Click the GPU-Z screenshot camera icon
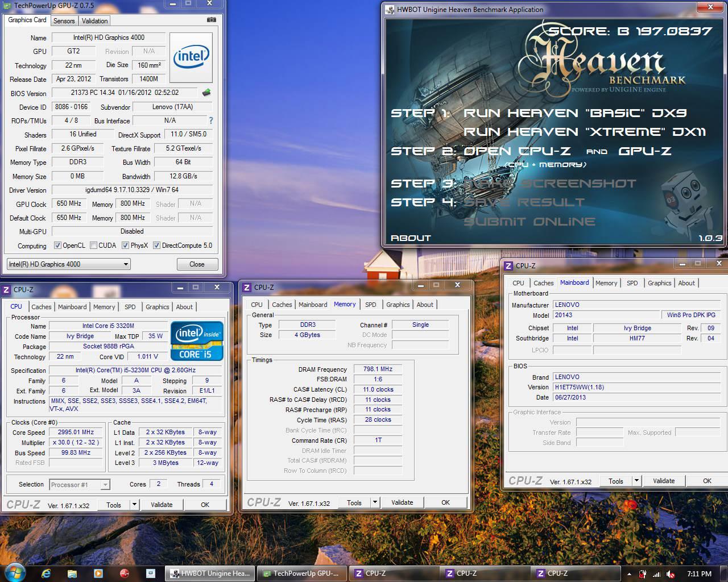The width and height of the screenshot is (728, 582). pyautogui.click(x=211, y=19)
